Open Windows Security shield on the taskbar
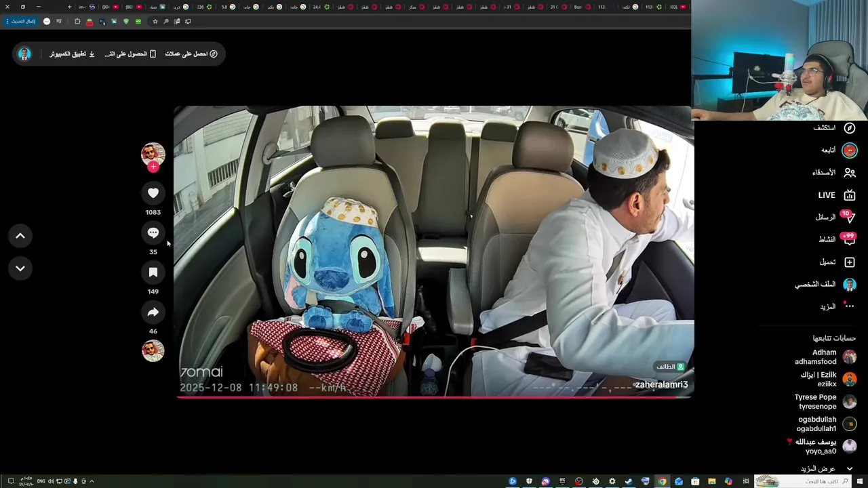 530,481
